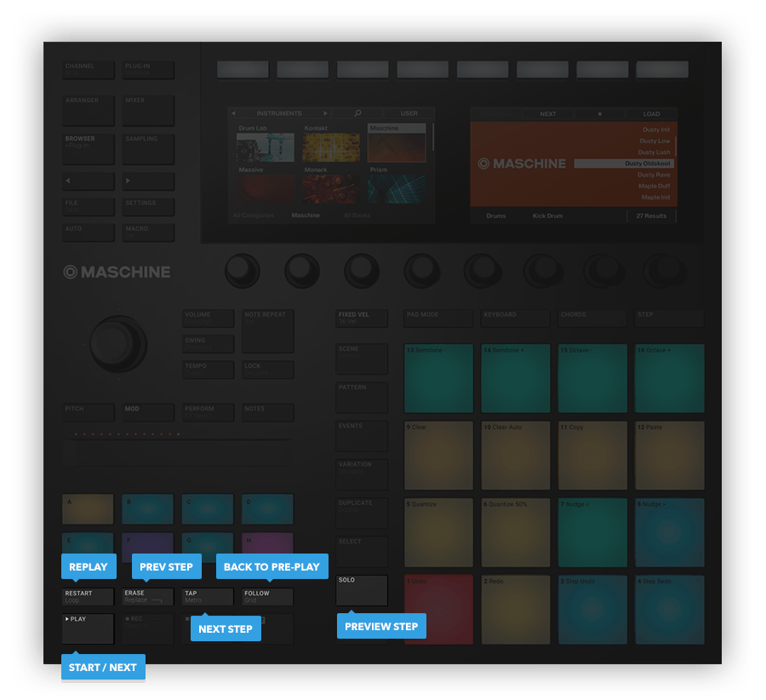The height and width of the screenshot is (700, 766).
Task: Tap pad 6 Quantize 50%
Action: click(516, 532)
